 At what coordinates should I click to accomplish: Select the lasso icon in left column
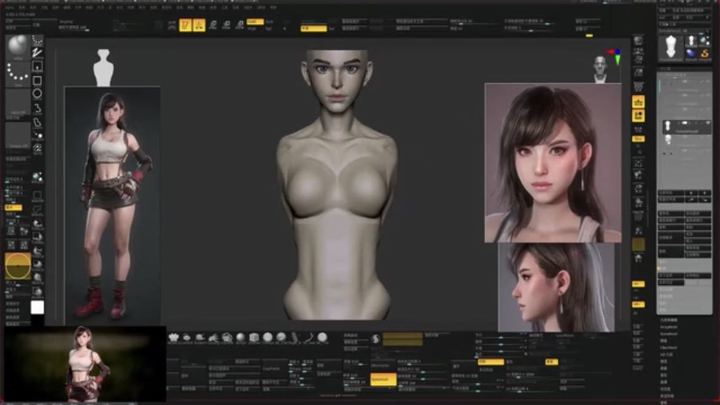38,122
